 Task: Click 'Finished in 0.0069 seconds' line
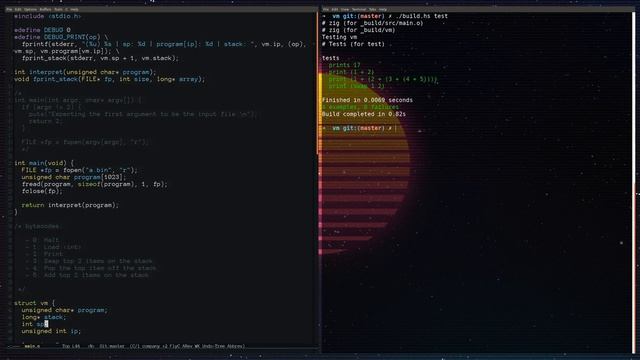click(367, 100)
